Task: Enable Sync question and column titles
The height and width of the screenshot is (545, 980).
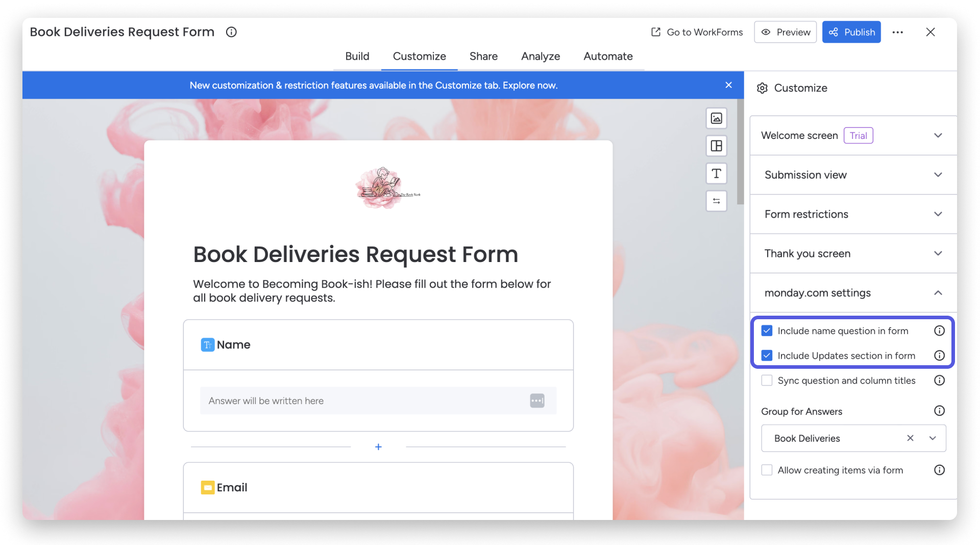Action: (766, 380)
